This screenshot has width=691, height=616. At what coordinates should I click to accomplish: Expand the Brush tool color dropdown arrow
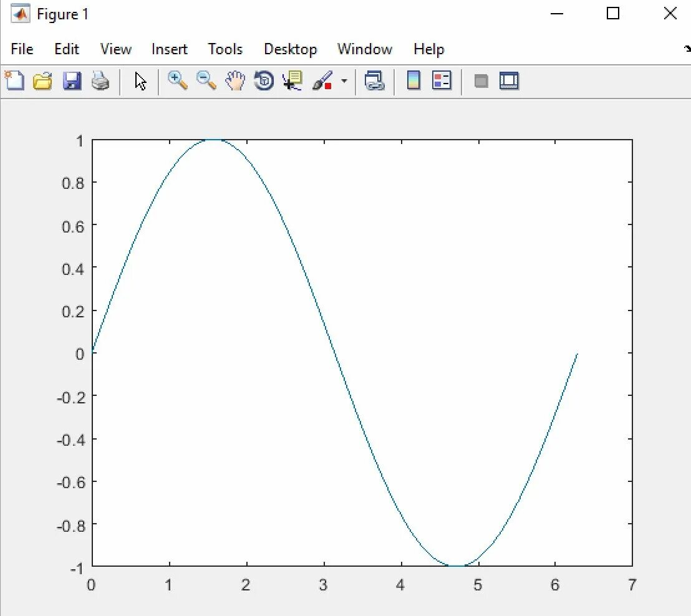(344, 81)
